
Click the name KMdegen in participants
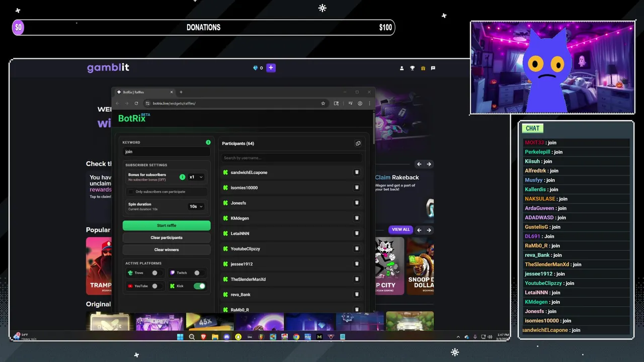click(x=240, y=218)
